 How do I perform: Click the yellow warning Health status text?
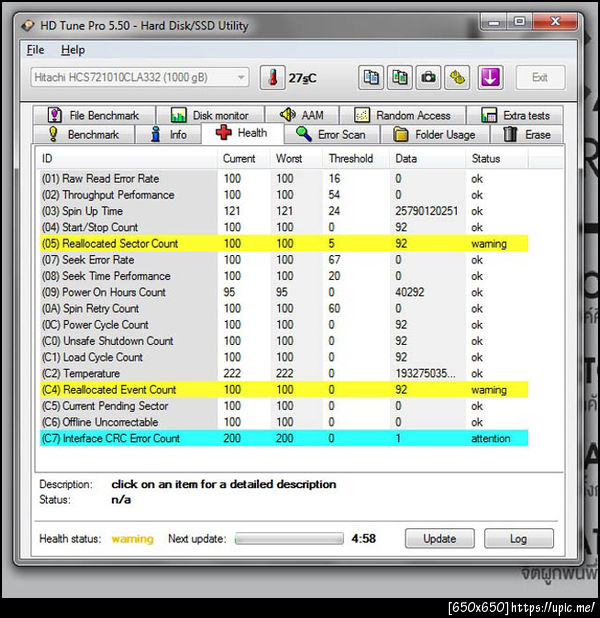click(x=132, y=539)
